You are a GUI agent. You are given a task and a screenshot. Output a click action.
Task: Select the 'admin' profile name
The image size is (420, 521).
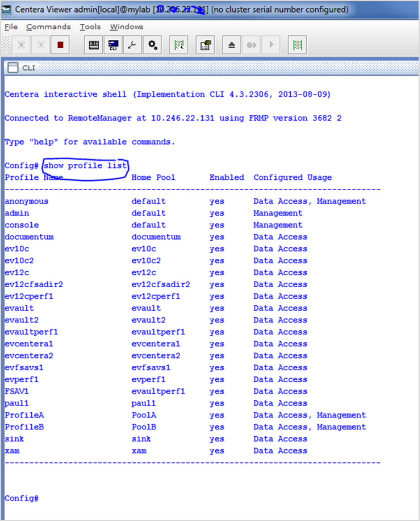17,213
